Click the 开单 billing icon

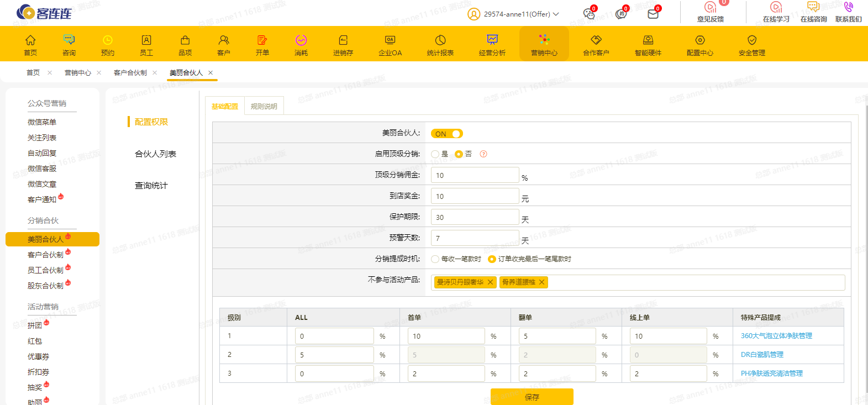(262, 40)
